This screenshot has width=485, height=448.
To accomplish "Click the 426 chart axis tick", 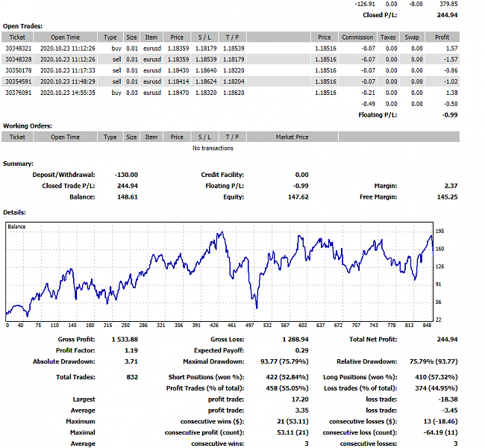I will point(214,325).
